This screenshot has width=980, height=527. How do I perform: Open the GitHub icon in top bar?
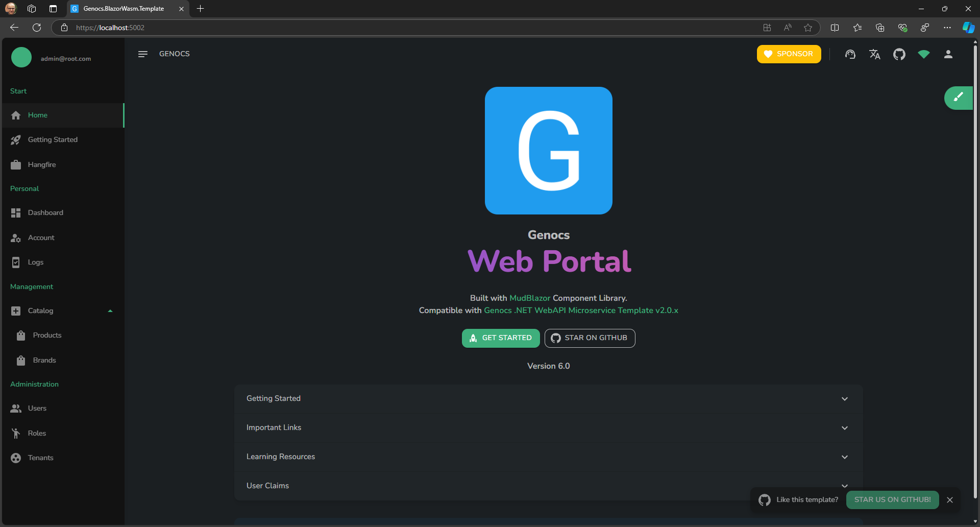click(899, 54)
